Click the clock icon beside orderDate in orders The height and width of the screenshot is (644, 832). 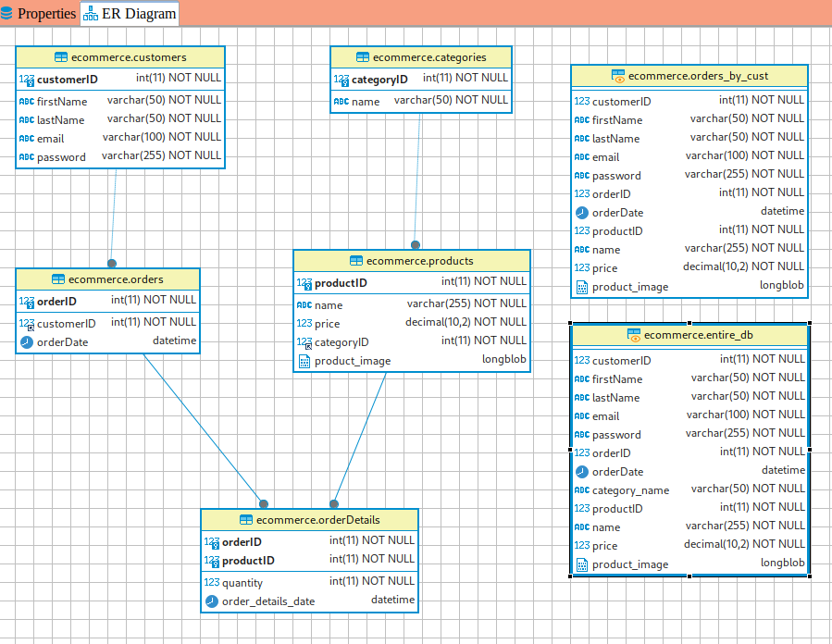pos(26,342)
